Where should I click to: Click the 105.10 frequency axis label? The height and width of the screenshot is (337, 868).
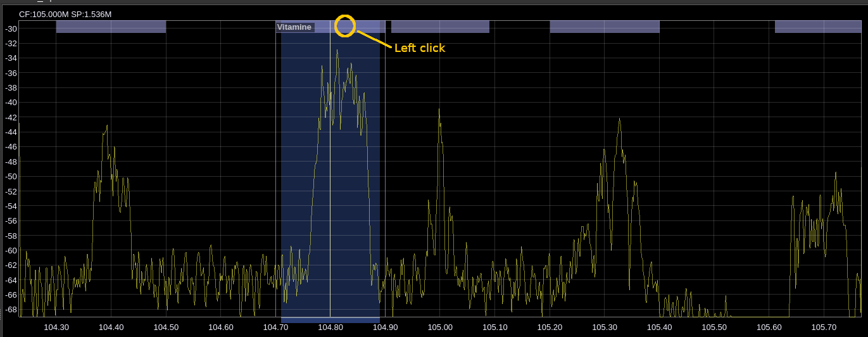(x=495, y=327)
